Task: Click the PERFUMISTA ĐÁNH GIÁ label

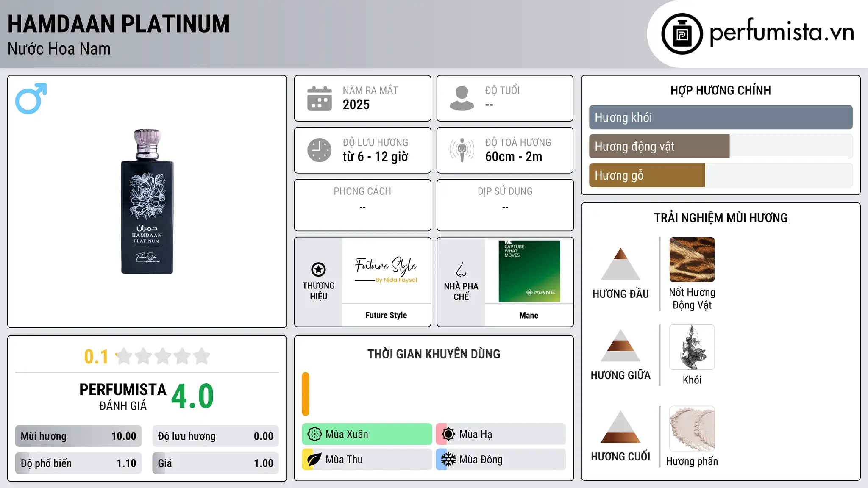Action: point(123,396)
